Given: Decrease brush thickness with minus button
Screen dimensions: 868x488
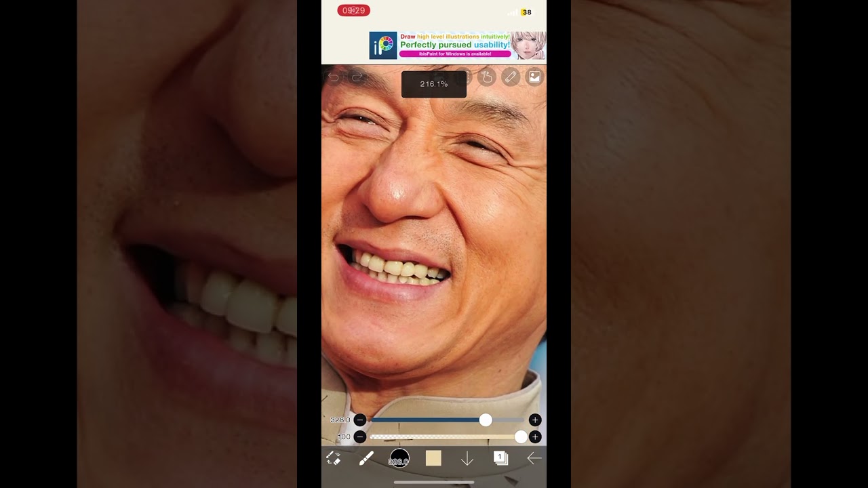Looking at the screenshot, I should coord(360,420).
